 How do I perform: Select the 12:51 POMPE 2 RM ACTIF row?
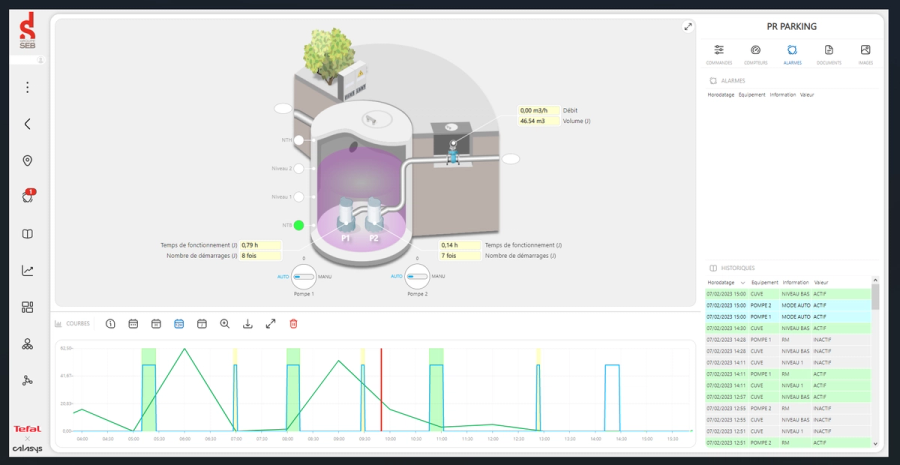point(788,443)
